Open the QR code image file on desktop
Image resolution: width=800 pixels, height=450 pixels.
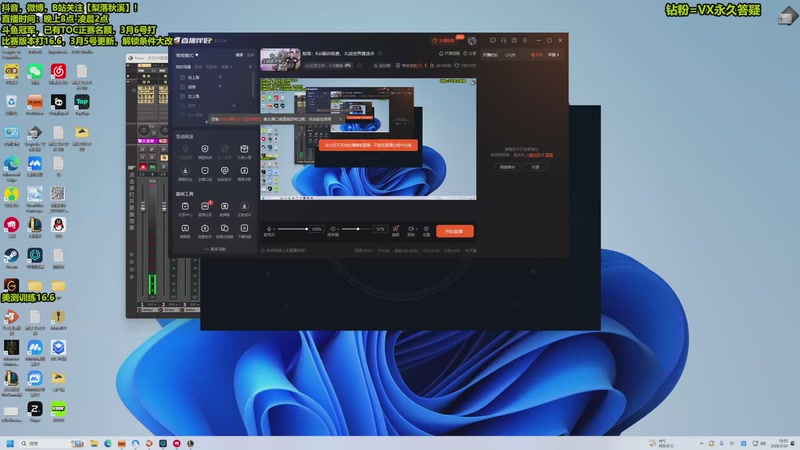(58, 199)
